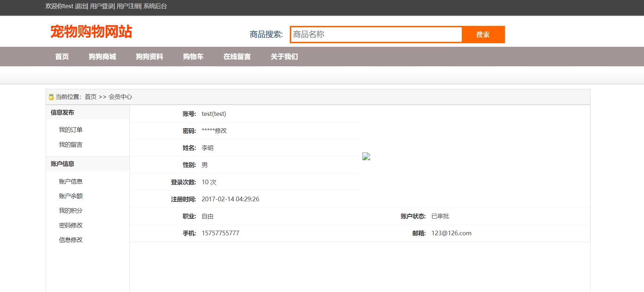
Task: Click the account value test(test)
Action: [x=214, y=114]
